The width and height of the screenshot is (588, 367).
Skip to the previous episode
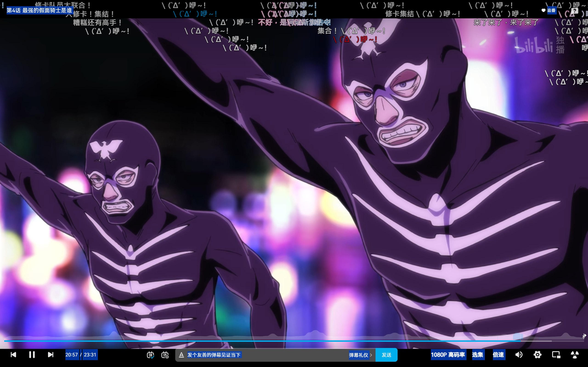click(x=13, y=355)
